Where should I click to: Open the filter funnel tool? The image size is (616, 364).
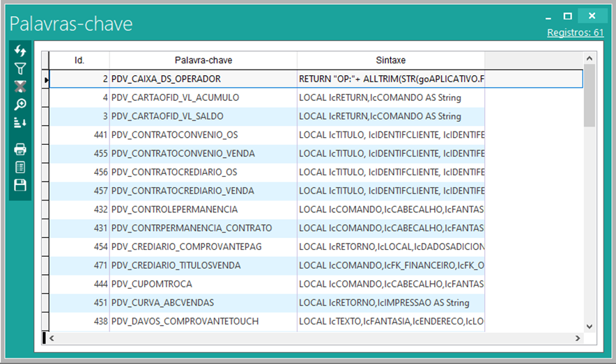tap(20, 68)
